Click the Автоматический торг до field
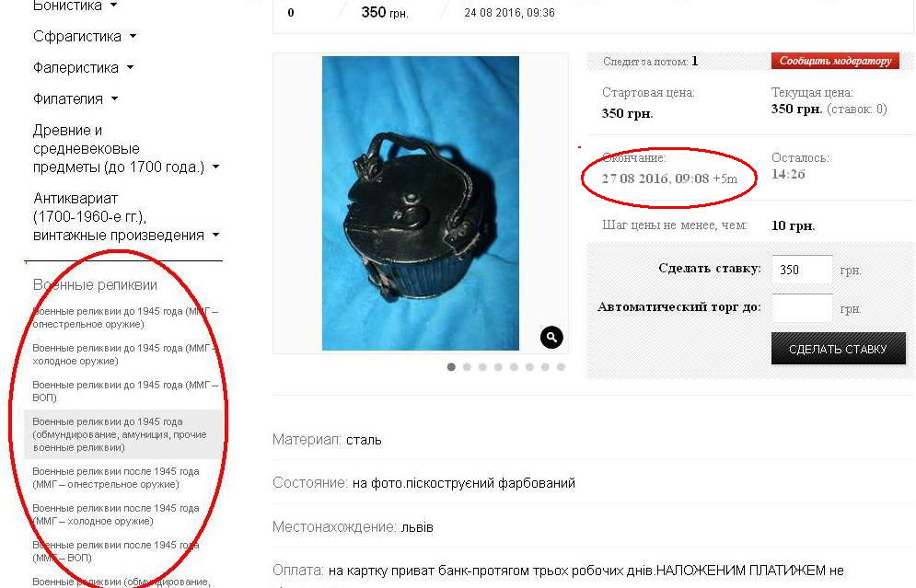This screenshot has height=588, width=916. tap(802, 307)
